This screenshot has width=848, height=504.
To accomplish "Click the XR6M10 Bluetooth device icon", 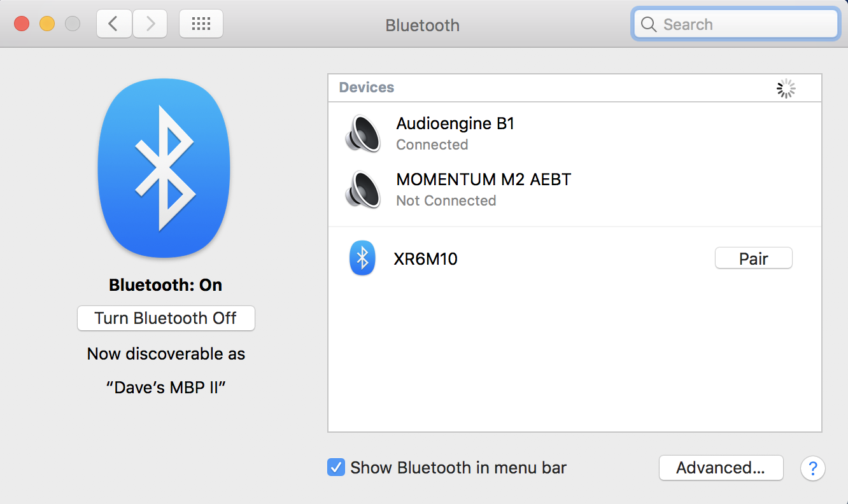I will click(362, 258).
